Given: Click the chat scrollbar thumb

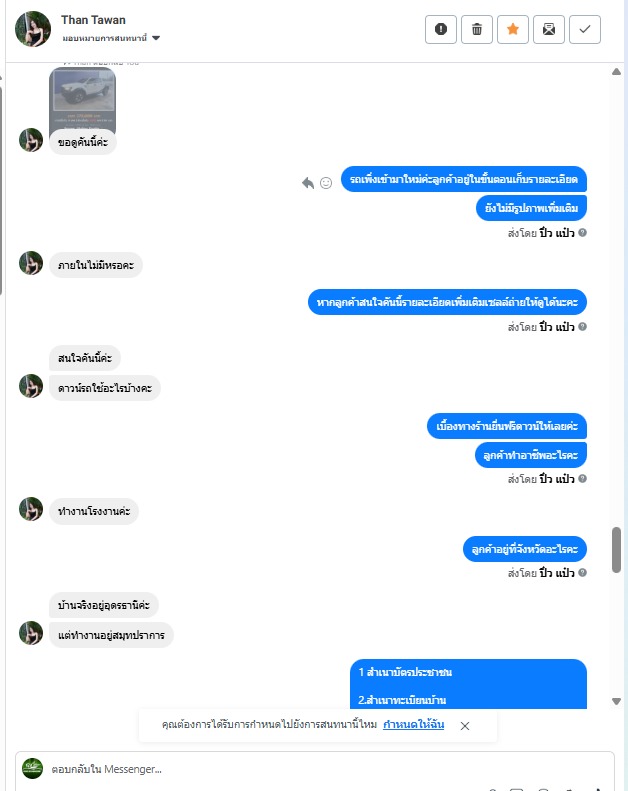Looking at the screenshot, I should coord(616,550).
